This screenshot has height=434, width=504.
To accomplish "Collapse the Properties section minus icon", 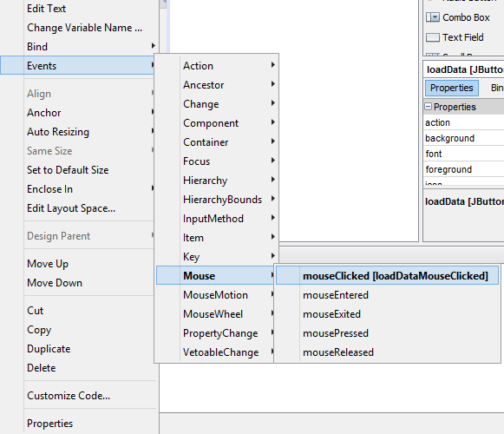I will pos(429,107).
